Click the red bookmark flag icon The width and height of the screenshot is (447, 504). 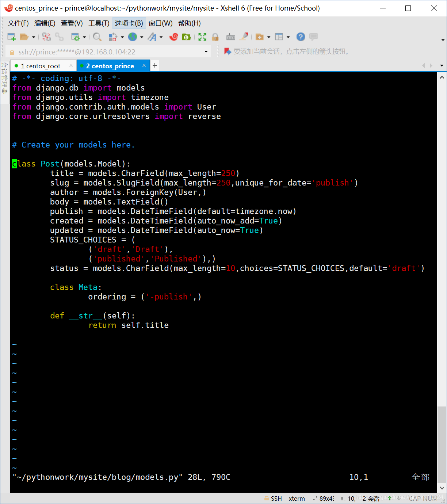(x=228, y=51)
